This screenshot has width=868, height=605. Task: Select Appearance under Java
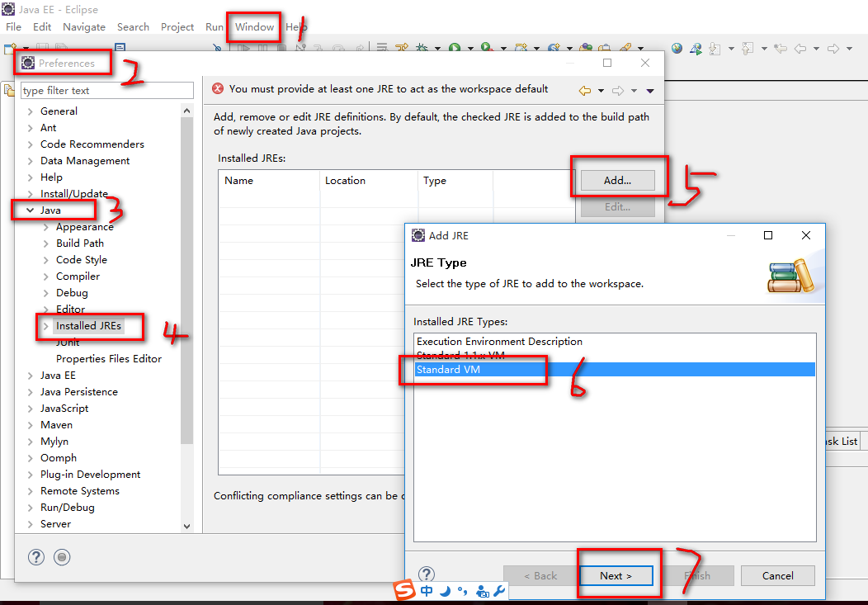pyautogui.click(x=85, y=227)
